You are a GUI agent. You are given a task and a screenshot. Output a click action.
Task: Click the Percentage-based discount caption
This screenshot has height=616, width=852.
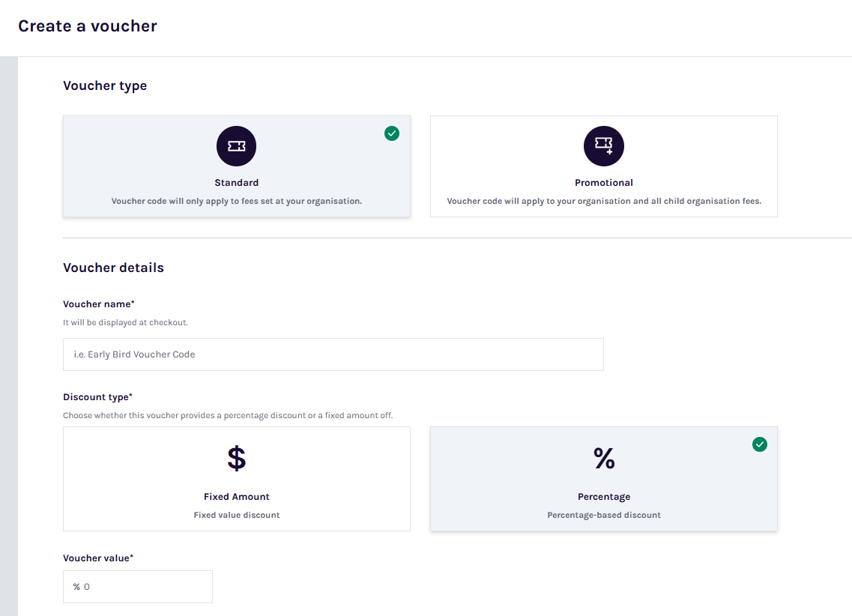point(604,515)
